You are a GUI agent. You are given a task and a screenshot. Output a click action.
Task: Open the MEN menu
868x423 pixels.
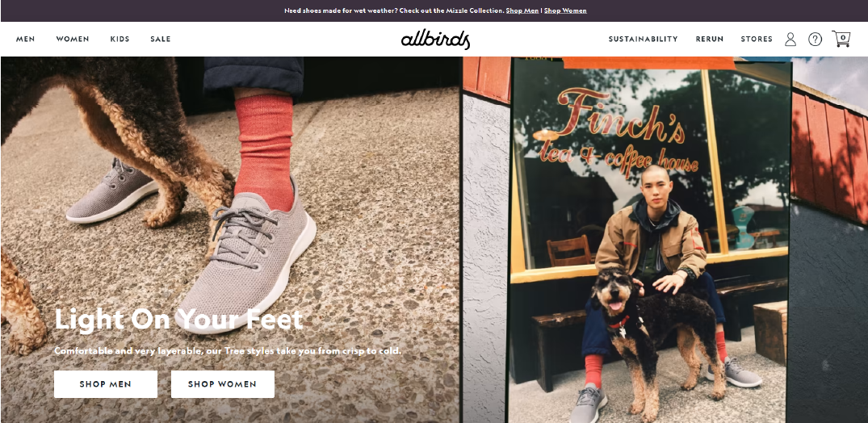[x=26, y=40]
